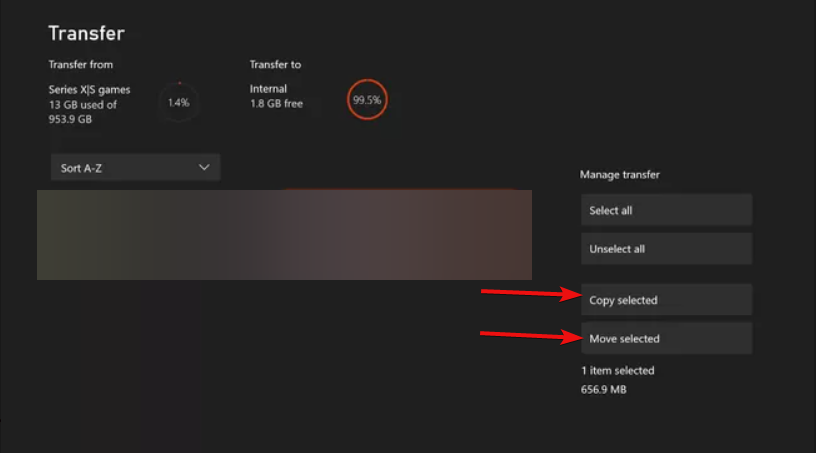Select the highlighted game tile in the list
Screen dimensions: 816x453
[284, 235]
